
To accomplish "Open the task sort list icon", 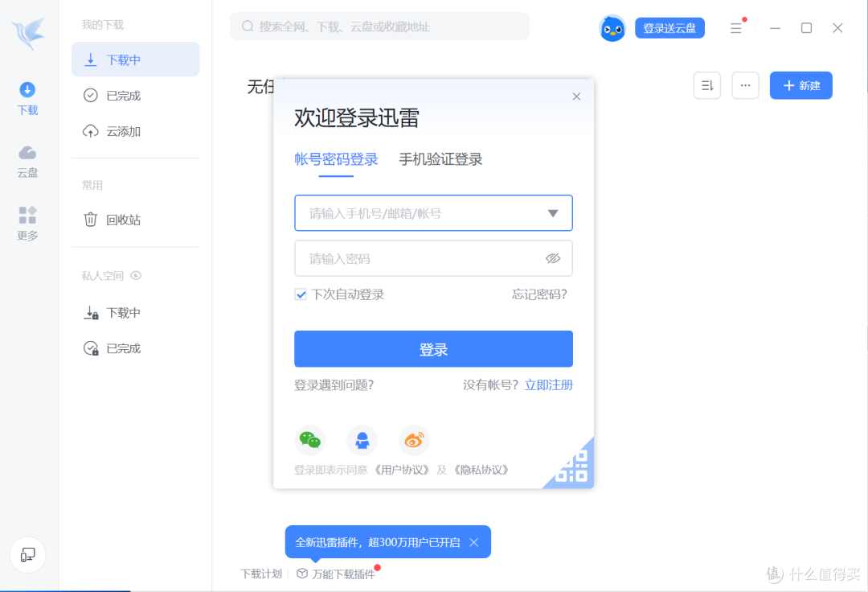I will [x=707, y=86].
